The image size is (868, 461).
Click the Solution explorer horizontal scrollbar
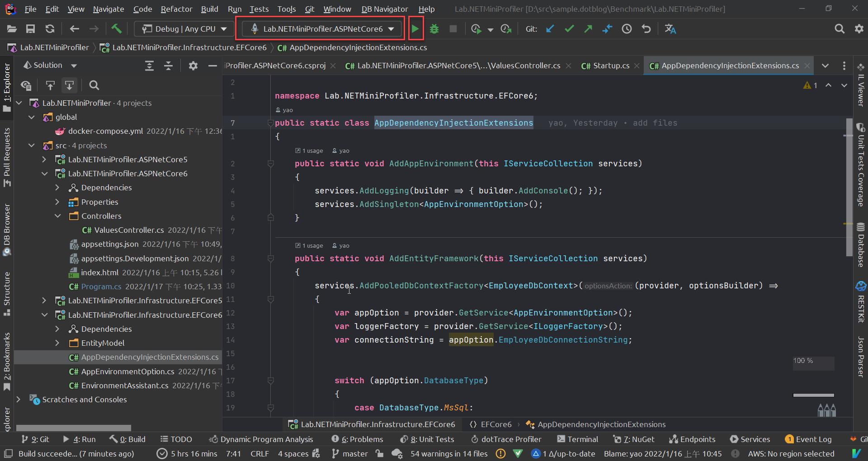point(74,428)
